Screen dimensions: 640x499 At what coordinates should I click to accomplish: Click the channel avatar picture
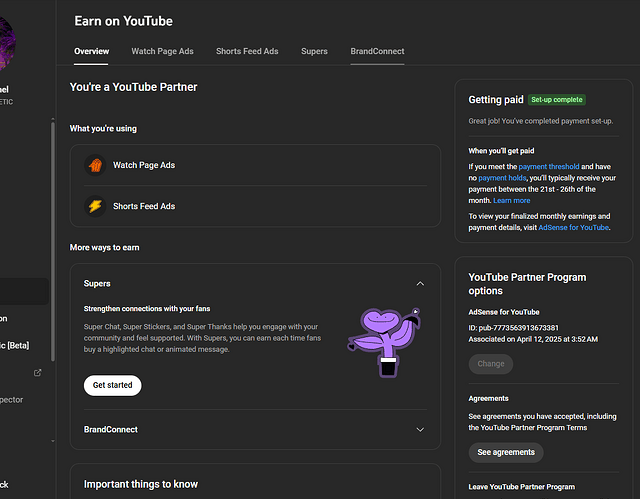[7, 42]
